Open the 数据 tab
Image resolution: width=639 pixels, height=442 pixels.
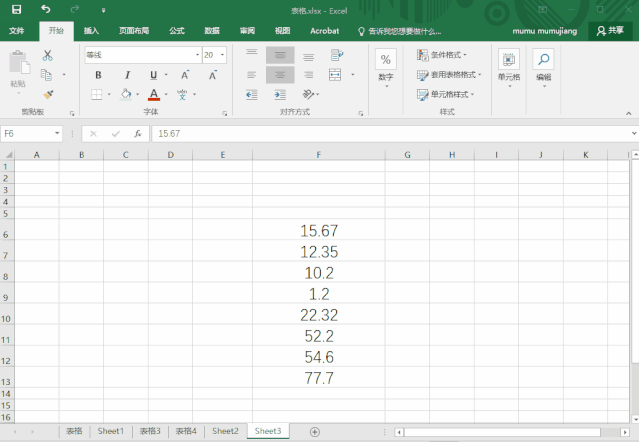click(x=212, y=31)
